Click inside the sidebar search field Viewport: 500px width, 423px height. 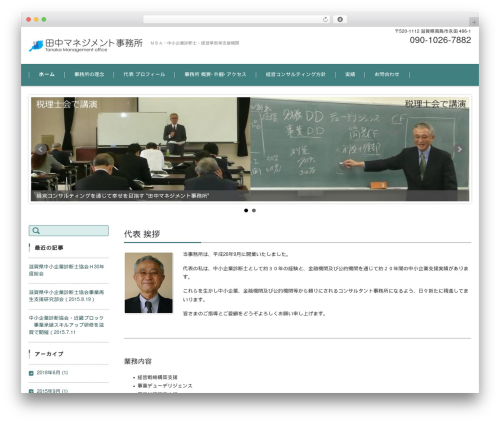[69, 231]
